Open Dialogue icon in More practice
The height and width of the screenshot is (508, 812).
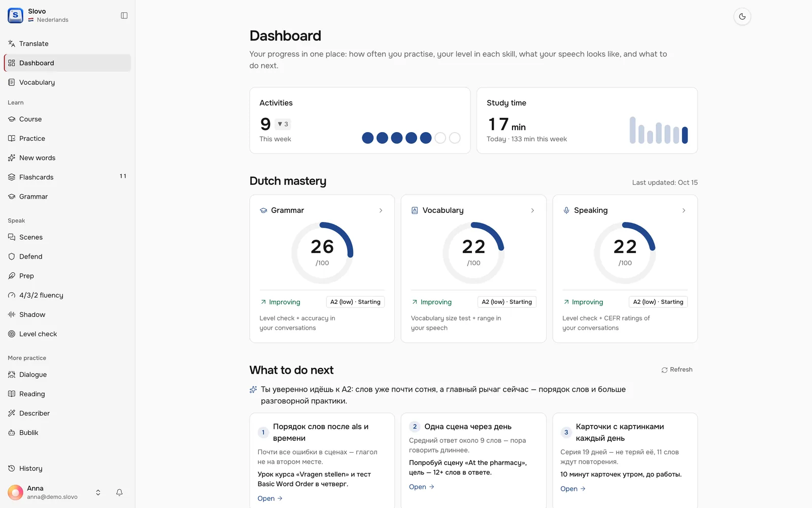[12, 374]
